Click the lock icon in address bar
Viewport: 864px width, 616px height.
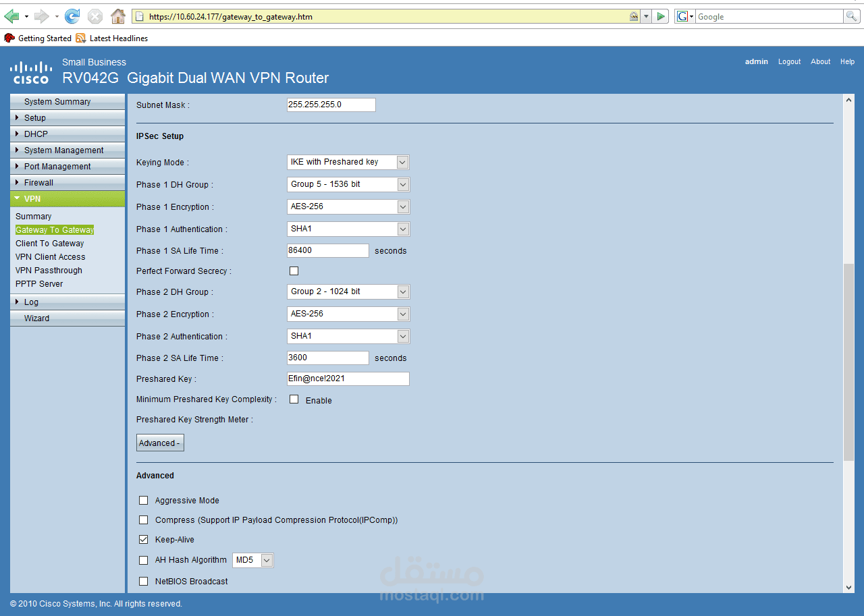pyautogui.click(x=634, y=16)
